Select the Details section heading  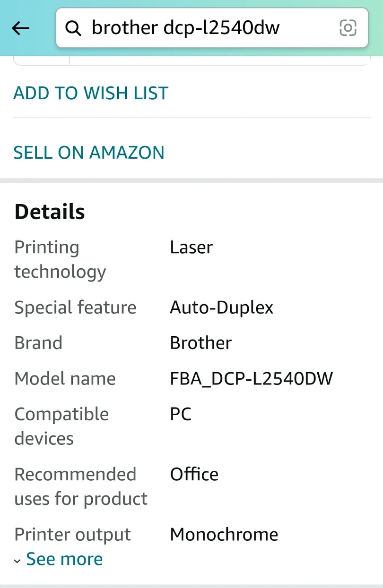[x=50, y=212]
